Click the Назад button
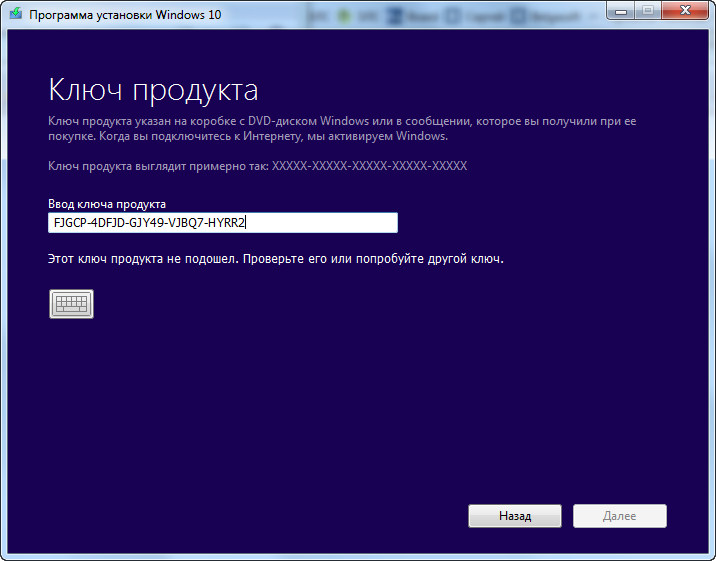This screenshot has width=716, height=561. pos(515,516)
